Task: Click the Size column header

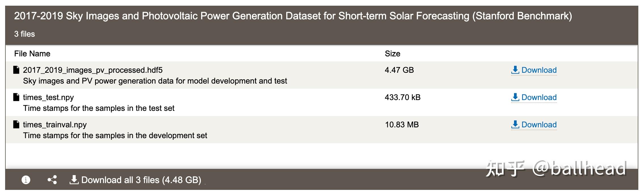Action: click(393, 53)
